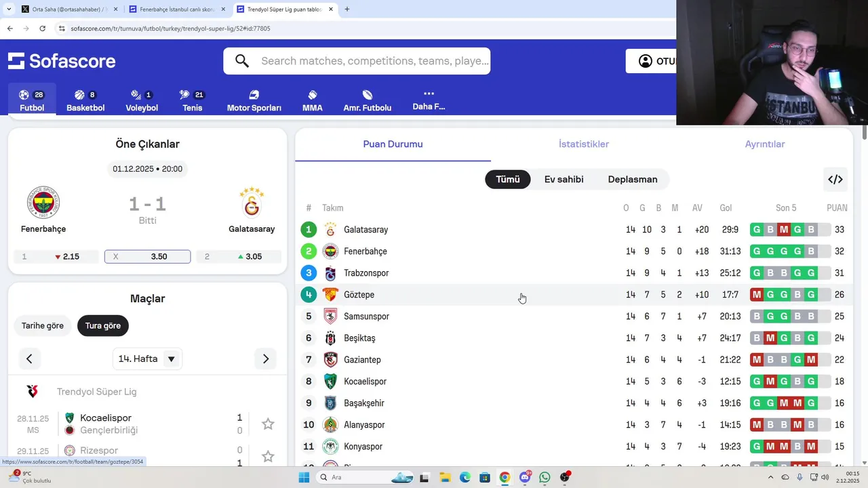
Task: Click the Gaziantep team logo
Action: coord(330,360)
